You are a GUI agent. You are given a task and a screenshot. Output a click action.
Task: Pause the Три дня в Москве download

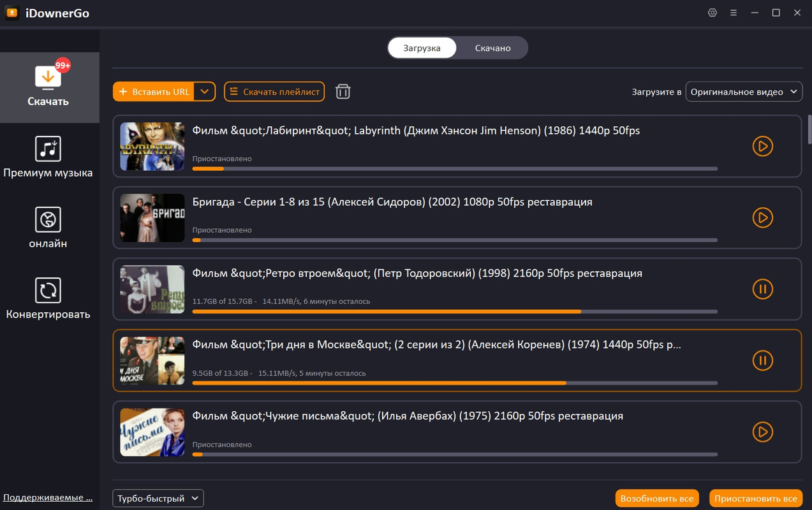762,361
